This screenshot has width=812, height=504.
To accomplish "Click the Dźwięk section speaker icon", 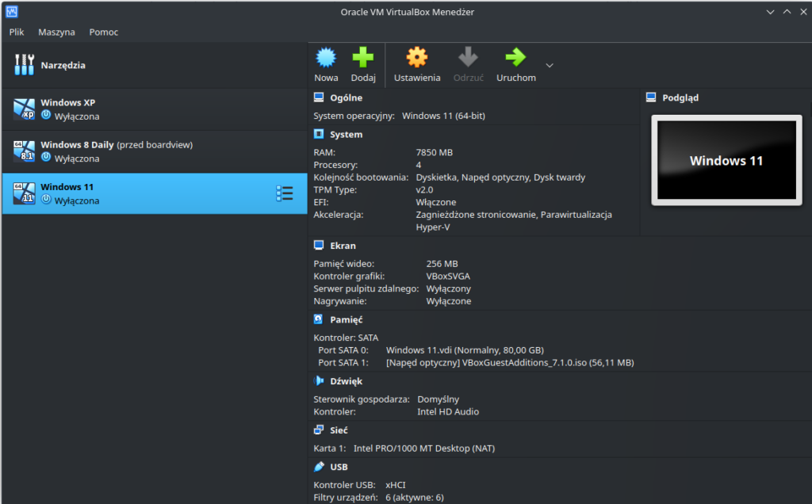I will pos(319,381).
